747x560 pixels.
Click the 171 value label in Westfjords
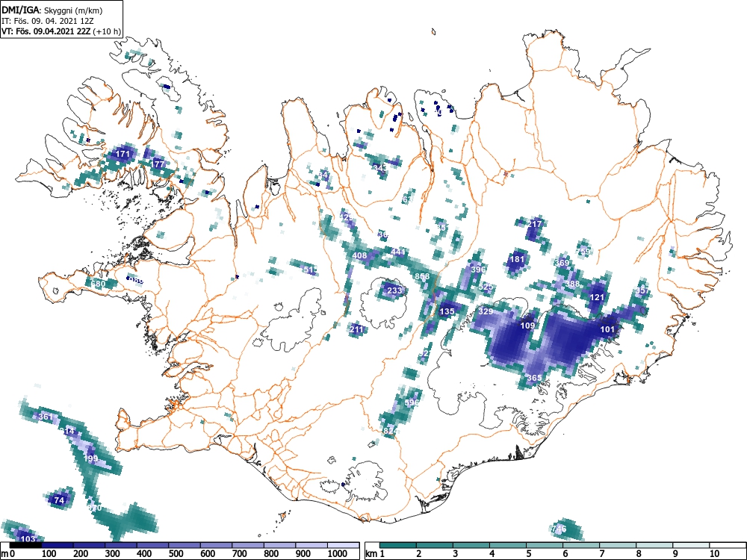click(x=123, y=155)
